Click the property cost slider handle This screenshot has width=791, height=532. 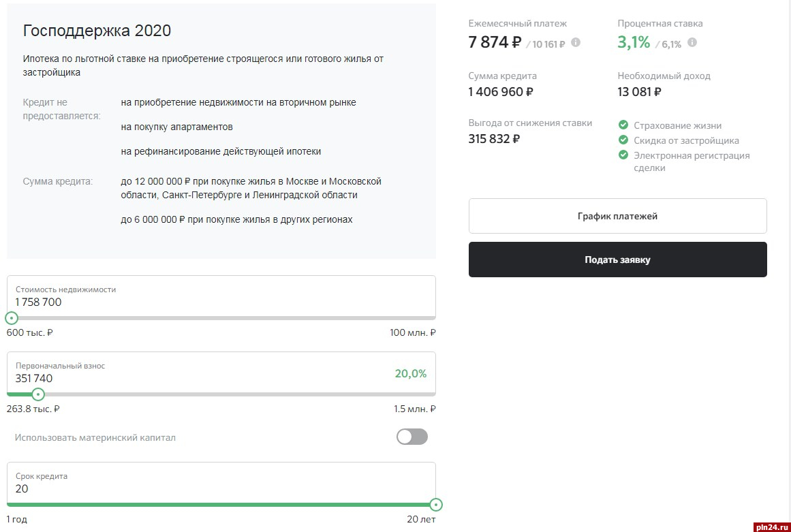pos(12,318)
